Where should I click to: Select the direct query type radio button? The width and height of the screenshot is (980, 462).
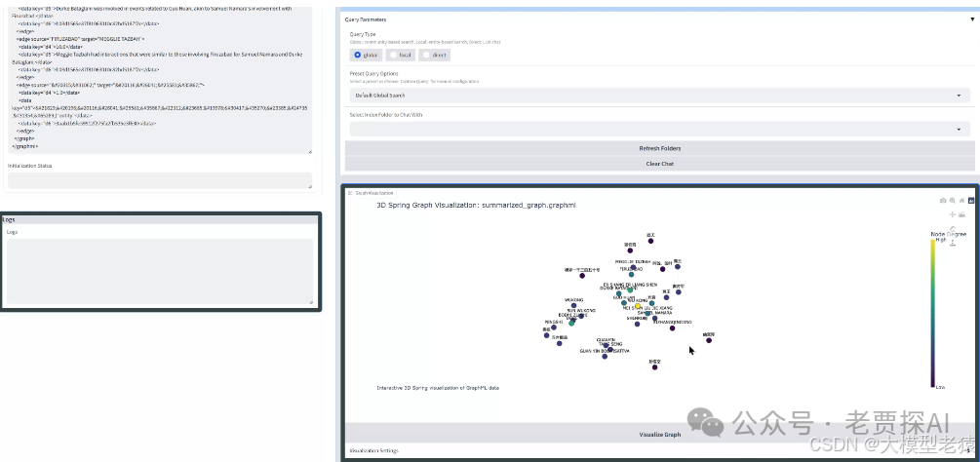[x=426, y=55]
